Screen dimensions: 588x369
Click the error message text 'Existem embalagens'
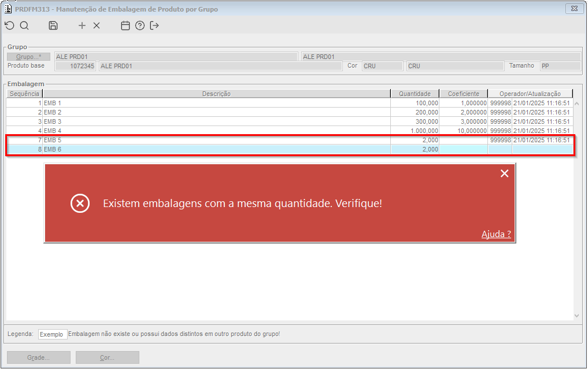(x=154, y=203)
